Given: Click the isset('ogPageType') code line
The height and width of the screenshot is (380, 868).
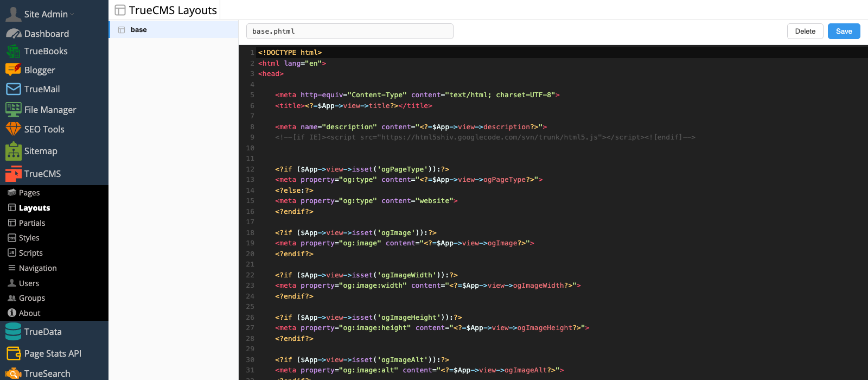Looking at the screenshot, I should pyautogui.click(x=362, y=169).
